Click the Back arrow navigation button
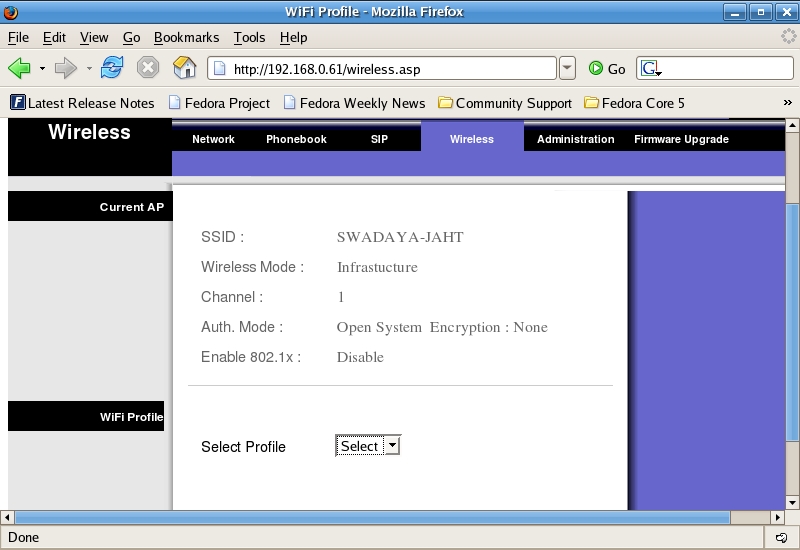The width and height of the screenshot is (800, 550). 19,68
